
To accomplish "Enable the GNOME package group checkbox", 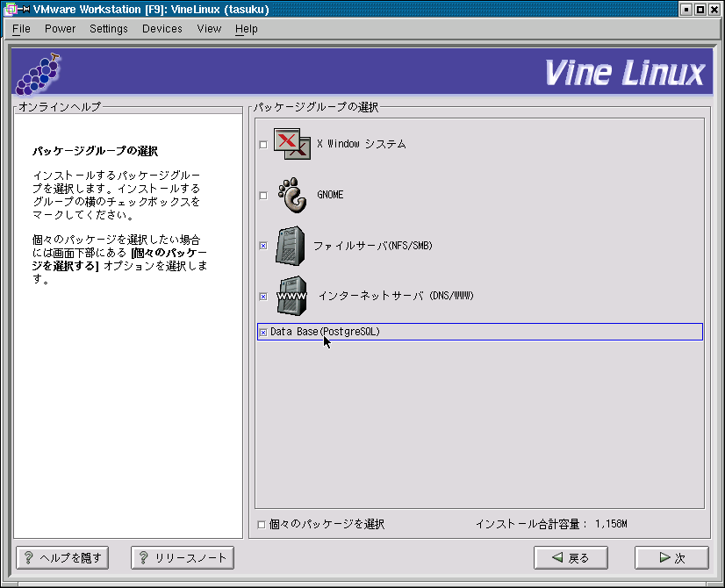I will (263, 196).
